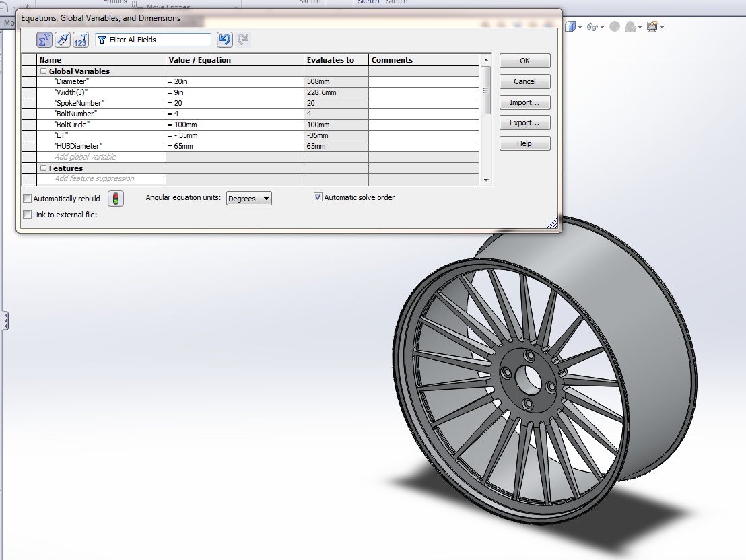Collapse the Global Variables group
Viewport: 746px width, 560px height.
(43, 71)
